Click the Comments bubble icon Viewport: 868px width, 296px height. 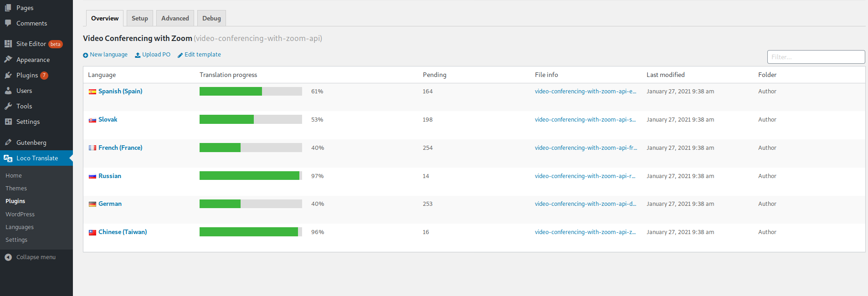click(8, 23)
